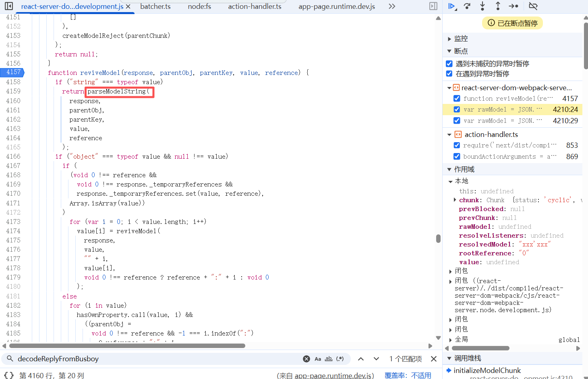Jump to next search match
588x379 pixels.
[x=376, y=359]
